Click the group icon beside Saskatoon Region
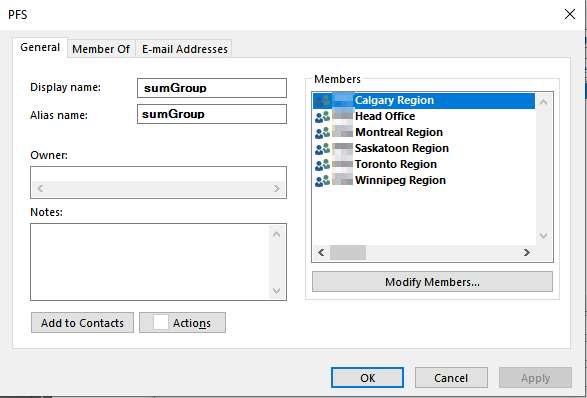The width and height of the screenshot is (587, 398). pos(322,149)
